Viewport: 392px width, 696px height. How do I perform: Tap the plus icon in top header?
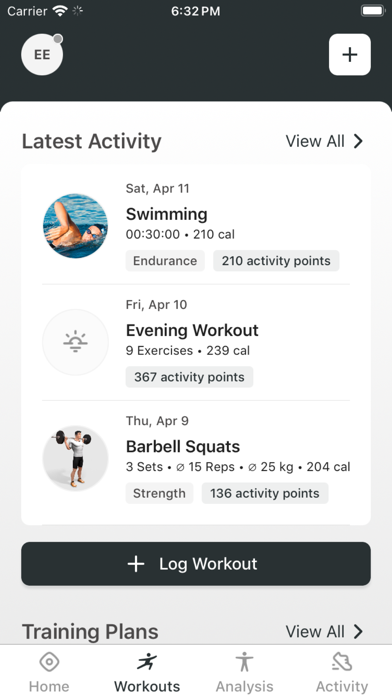point(350,55)
